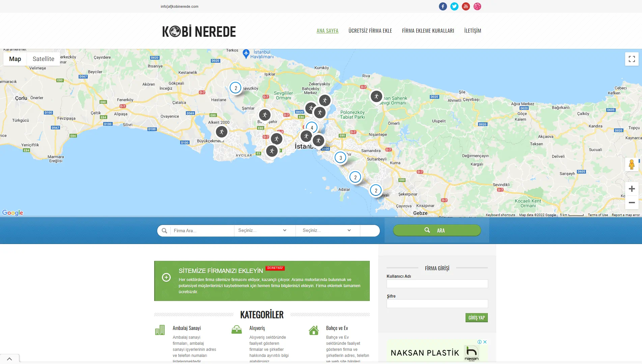The image size is (642, 364).
Task: Click Istanbul Airport map pin
Action: 246,53
